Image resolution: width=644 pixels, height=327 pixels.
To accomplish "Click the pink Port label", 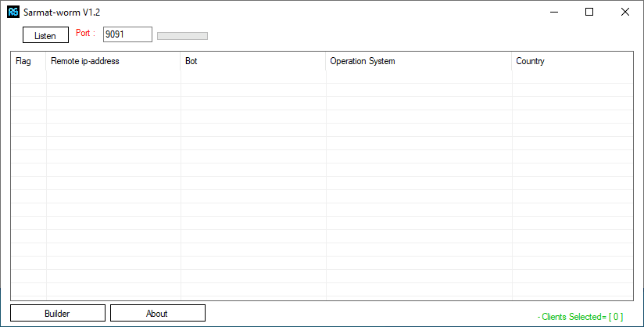I will pyautogui.click(x=85, y=34).
